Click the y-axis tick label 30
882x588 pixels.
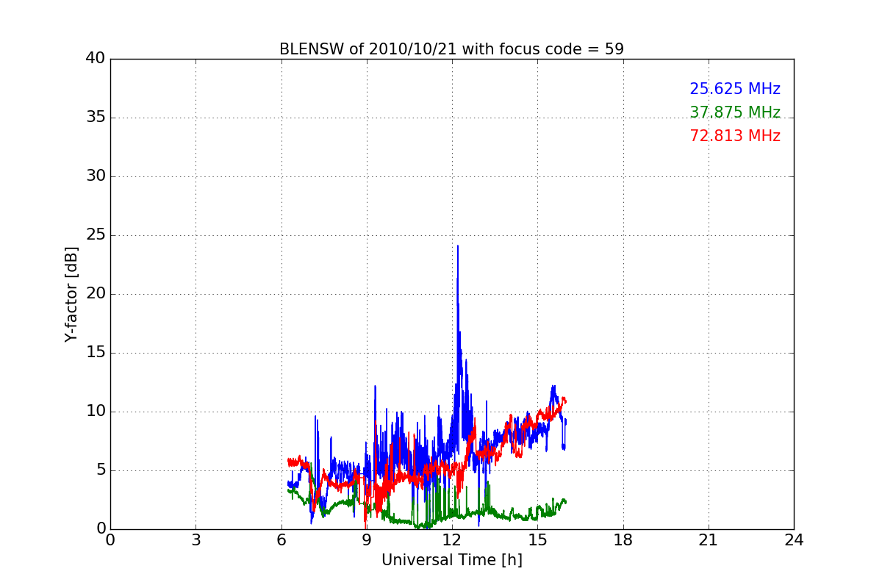point(96,176)
